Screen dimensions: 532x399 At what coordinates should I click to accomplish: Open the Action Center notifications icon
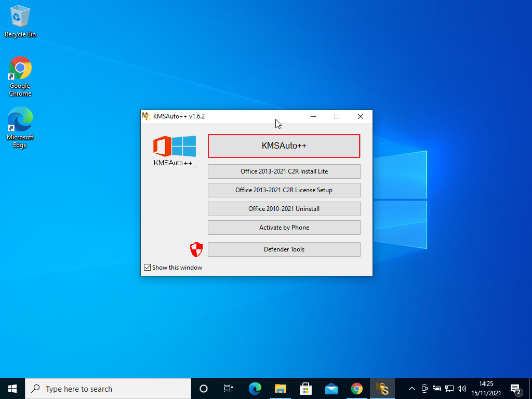click(516, 389)
